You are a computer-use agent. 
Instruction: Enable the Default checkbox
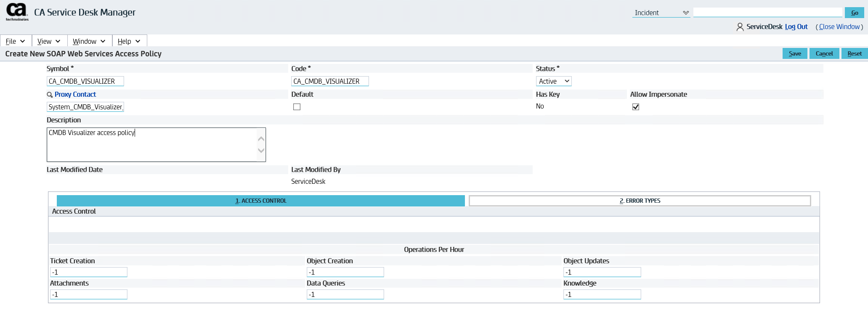[x=297, y=107]
